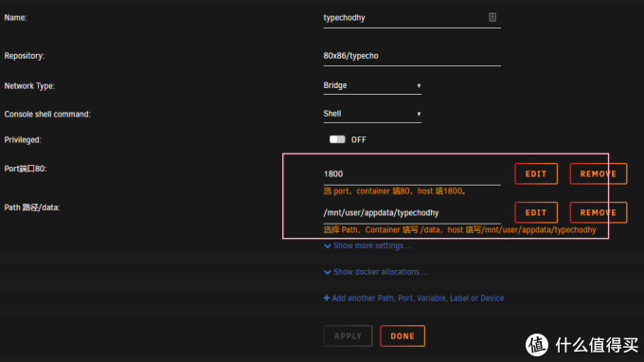Screen dimensions: 644x362
Task: Open the Console shell command dropdown
Action: pyautogui.click(x=372, y=114)
